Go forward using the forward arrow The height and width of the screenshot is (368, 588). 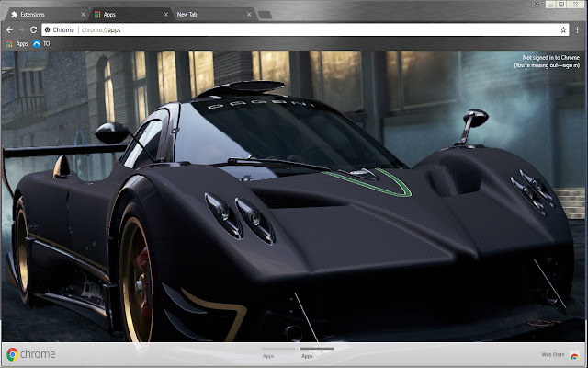21,29
